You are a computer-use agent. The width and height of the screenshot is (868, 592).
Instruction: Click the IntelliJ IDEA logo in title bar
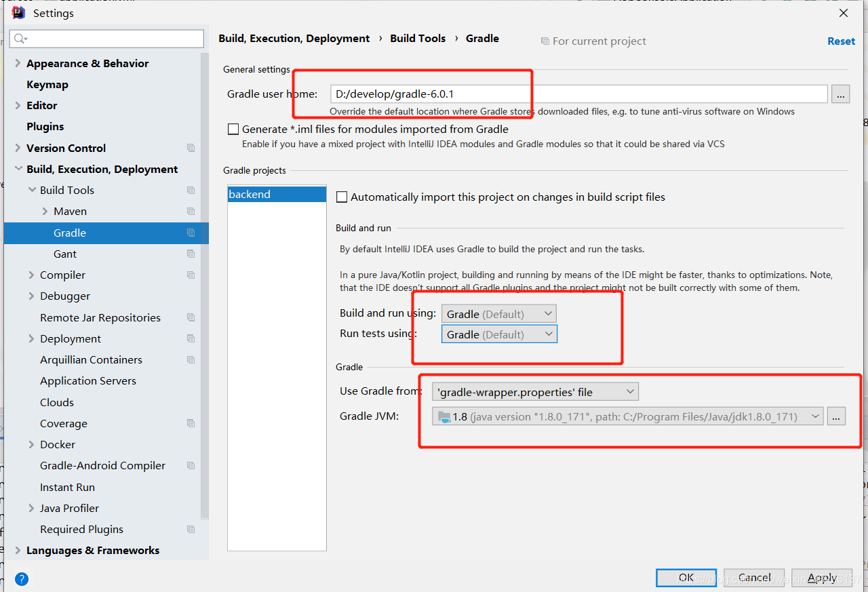pos(18,13)
